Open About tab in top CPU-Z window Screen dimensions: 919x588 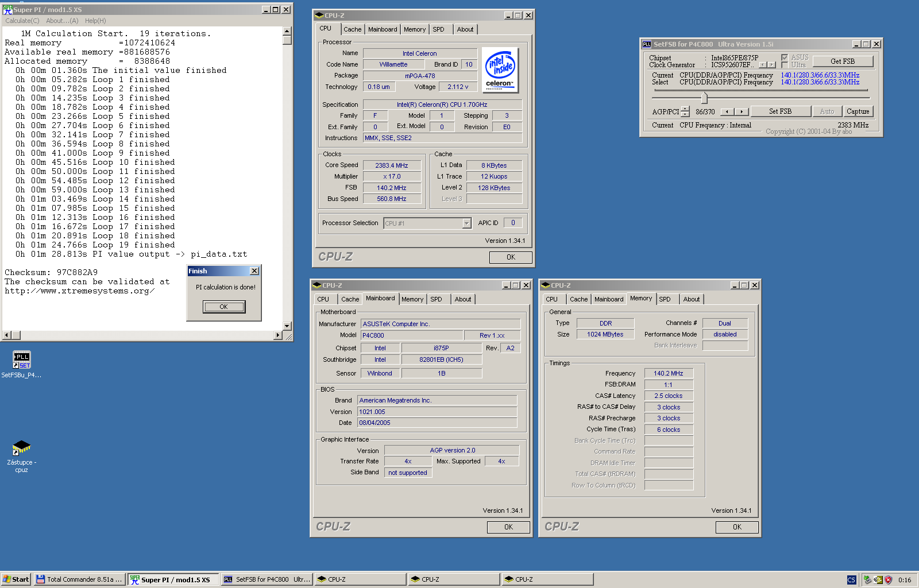(x=465, y=29)
